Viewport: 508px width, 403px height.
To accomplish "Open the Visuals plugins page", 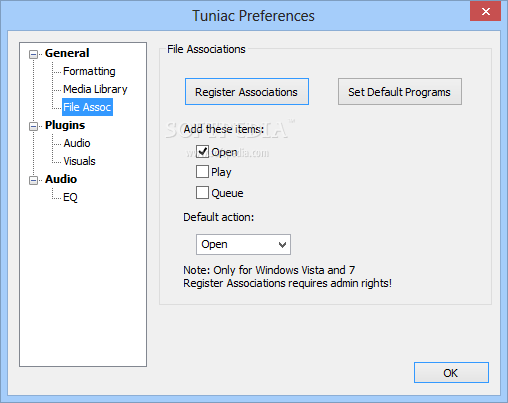I will pos(79,161).
